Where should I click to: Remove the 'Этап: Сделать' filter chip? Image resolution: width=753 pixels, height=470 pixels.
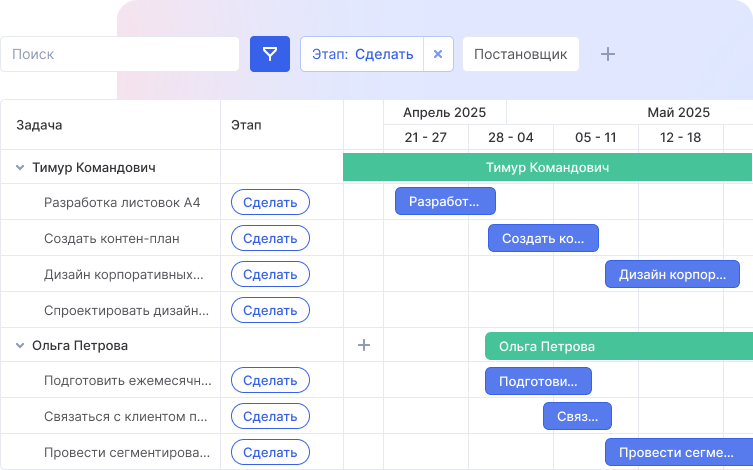click(438, 54)
